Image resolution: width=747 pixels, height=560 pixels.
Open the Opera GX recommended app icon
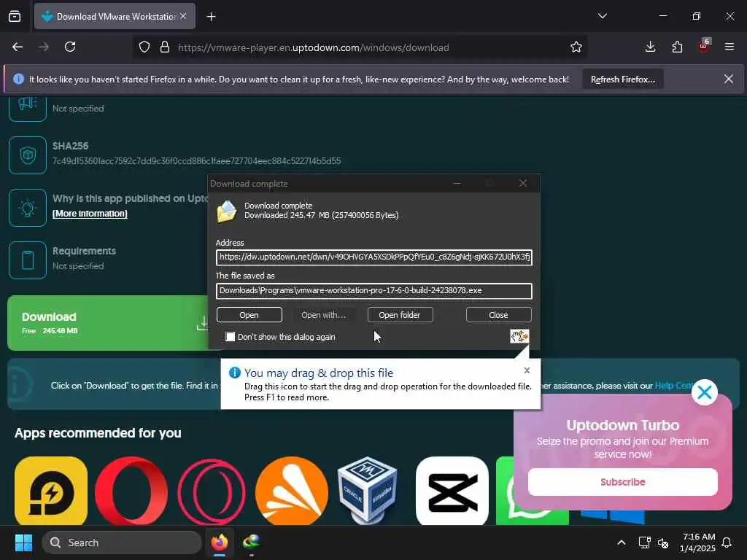(212, 491)
